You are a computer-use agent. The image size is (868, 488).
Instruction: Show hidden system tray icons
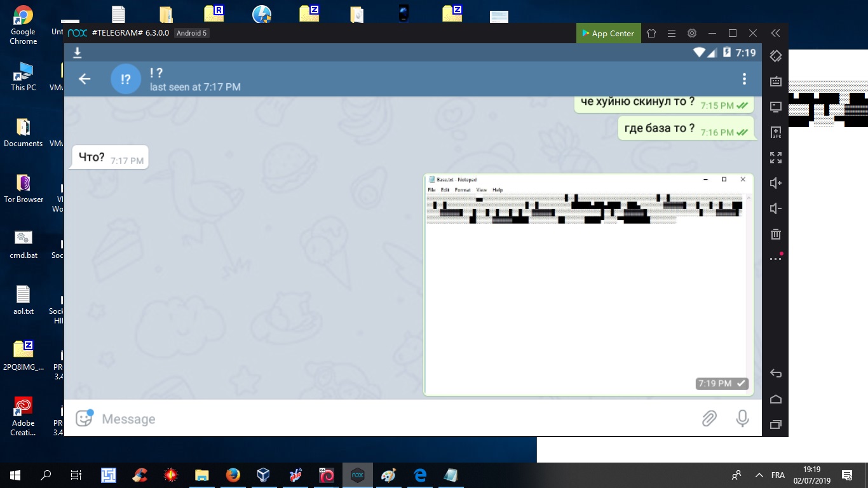759,475
